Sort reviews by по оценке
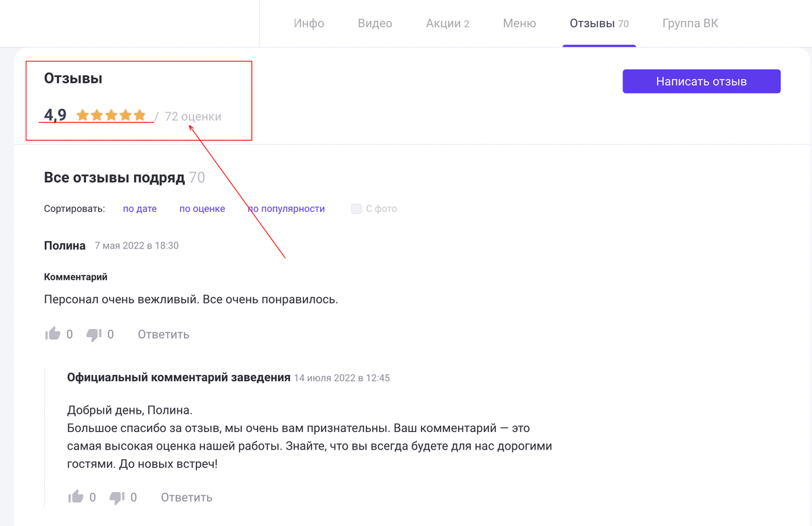 point(202,209)
